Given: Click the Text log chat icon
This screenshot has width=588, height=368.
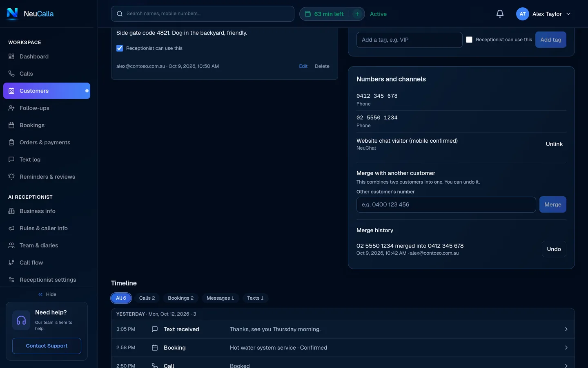Looking at the screenshot, I should click(x=11, y=159).
